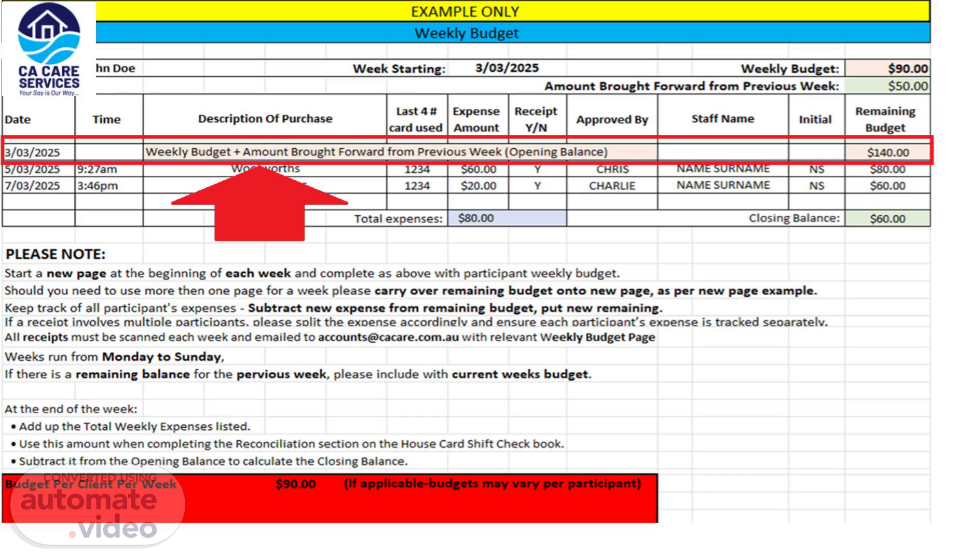Select the Amount Brought Forward $50.00 cell
957x560 pixels.
click(887, 86)
